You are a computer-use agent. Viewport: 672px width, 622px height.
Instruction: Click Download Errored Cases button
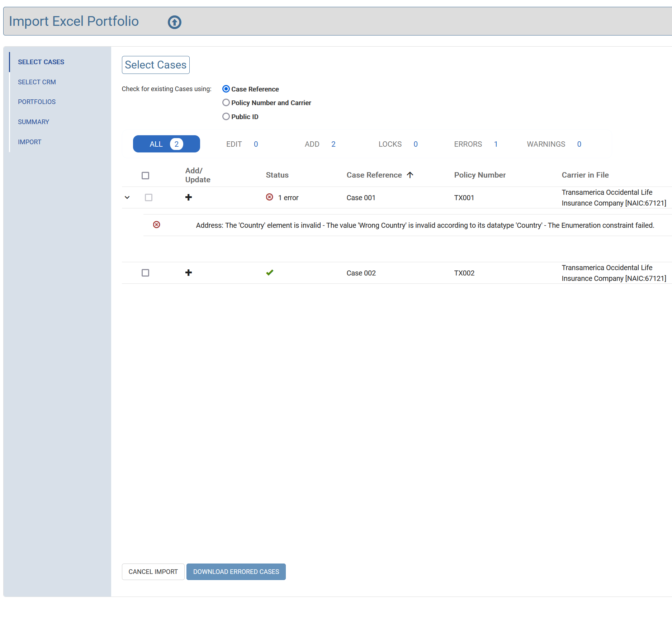coord(236,572)
